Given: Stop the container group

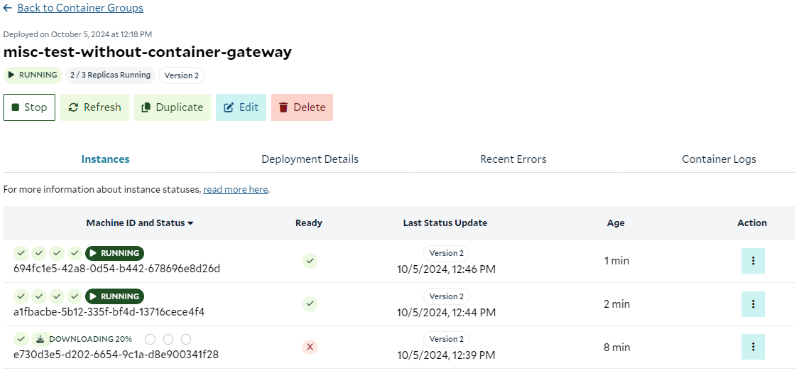Looking at the screenshot, I should [29, 107].
